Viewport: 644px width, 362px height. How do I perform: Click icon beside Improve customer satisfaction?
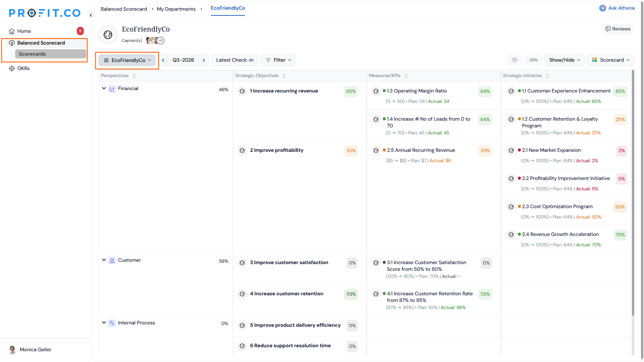click(x=242, y=263)
